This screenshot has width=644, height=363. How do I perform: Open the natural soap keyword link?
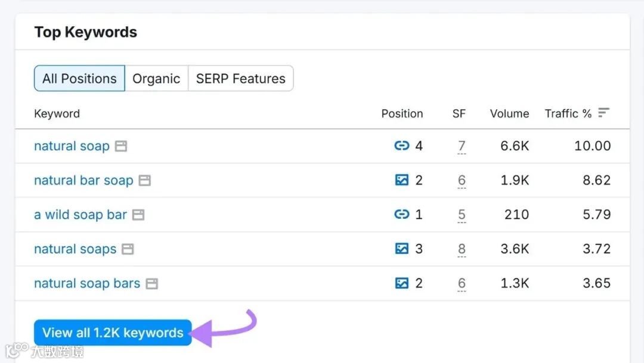pyautogui.click(x=72, y=146)
